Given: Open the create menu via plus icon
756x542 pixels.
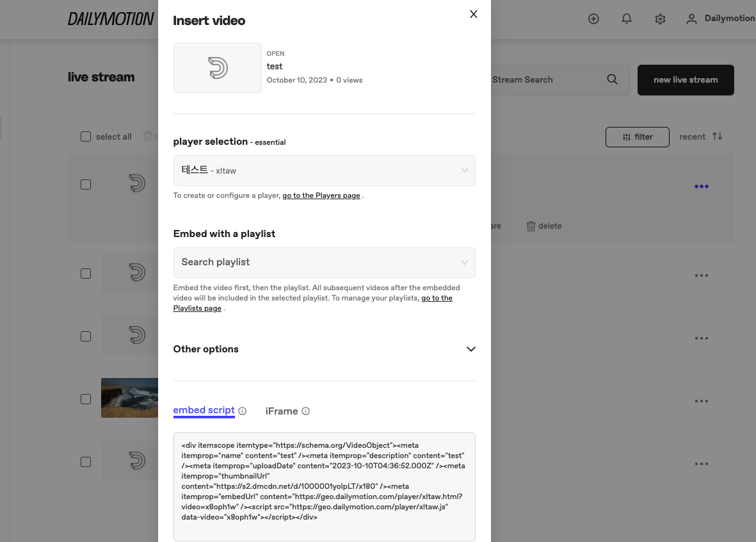Looking at the screenshot, I should coord(593,19).
